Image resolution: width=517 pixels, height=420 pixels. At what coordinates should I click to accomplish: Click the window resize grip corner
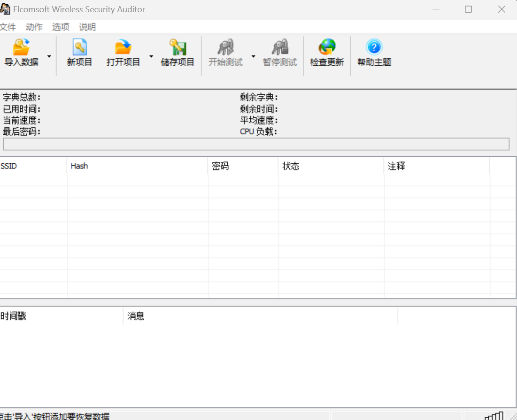pos(513,416)
